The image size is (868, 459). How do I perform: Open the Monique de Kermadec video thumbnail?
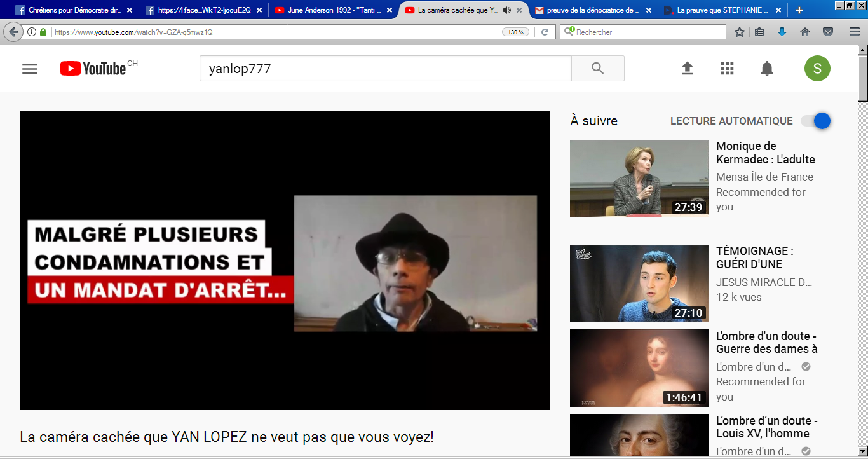pyautogui.click(x=639, y=179)
